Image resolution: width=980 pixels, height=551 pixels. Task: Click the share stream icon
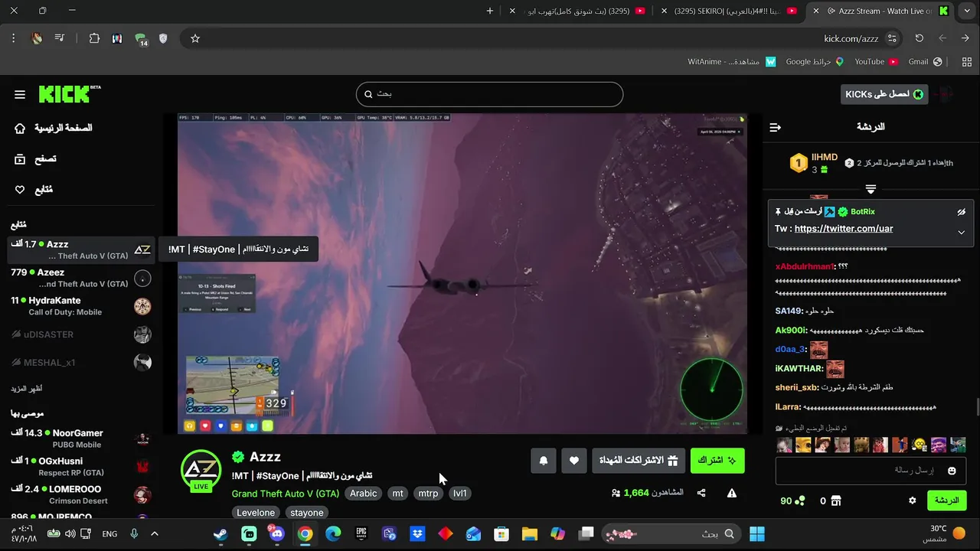(701, 494)
